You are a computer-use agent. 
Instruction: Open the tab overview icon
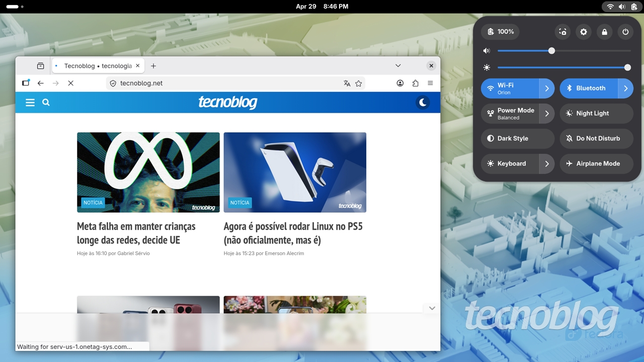click(40, 65)
